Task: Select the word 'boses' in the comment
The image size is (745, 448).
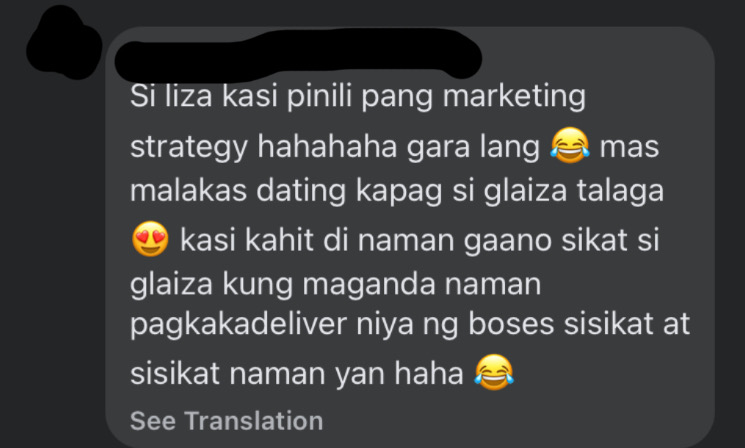Action: coord(511,324)
